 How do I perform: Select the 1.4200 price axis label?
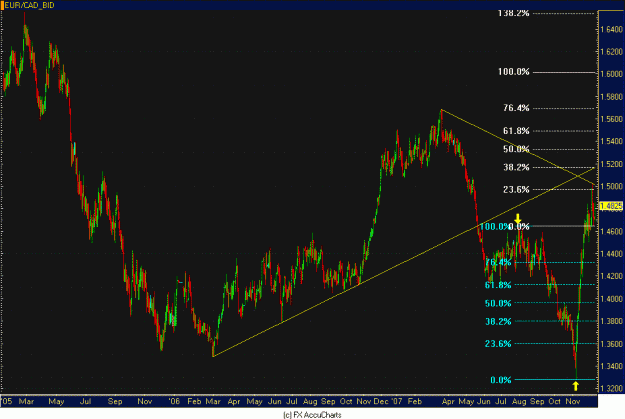coord(611,276)
